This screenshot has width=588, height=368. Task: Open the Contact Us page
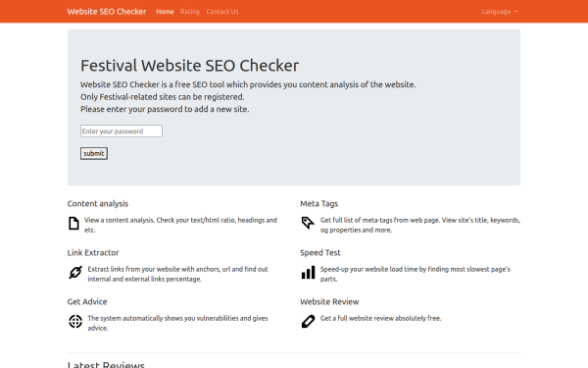[x=222, y=12]
